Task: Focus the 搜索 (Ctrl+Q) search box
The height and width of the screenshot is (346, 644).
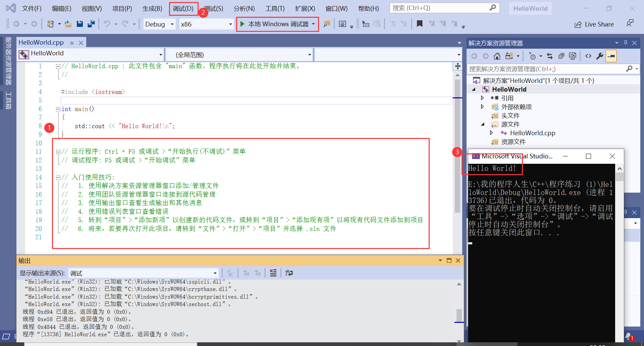Action: tap(444, 8)
